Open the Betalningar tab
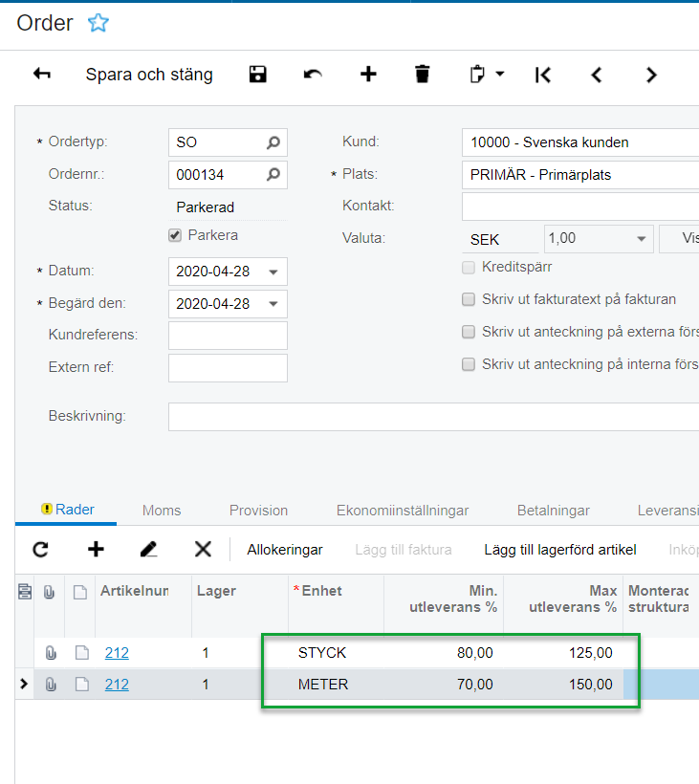Screen dimensions: 699x784 (553, 511)
